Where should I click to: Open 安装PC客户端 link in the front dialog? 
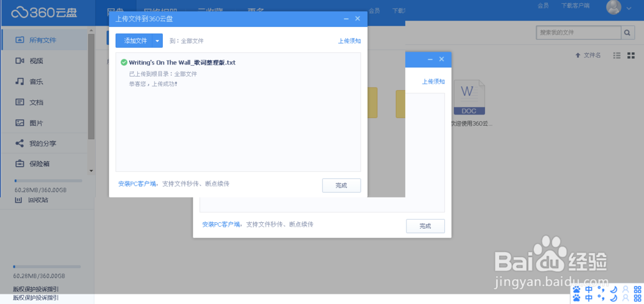pyautogui.click(x=137, y=184)
